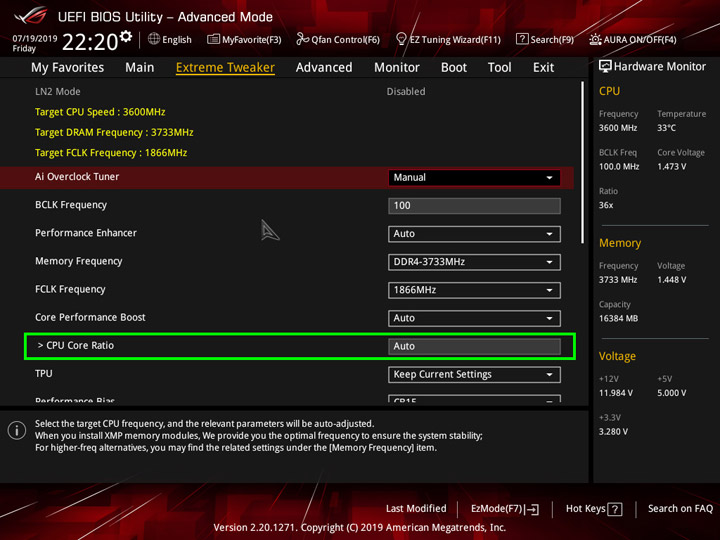This screenshot has width=720, height=540.
Task: Open the partly hidden Performance Bias dropdown
Action: (474, 399)
